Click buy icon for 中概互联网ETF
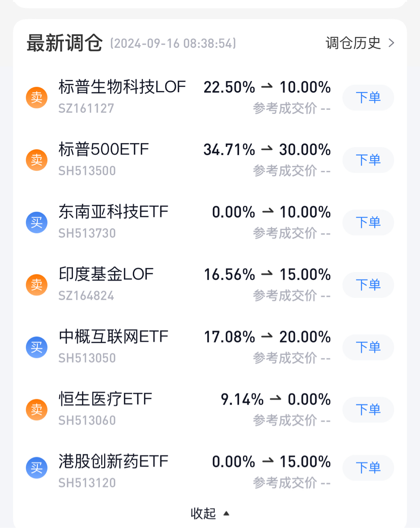 tap(37, 347)
